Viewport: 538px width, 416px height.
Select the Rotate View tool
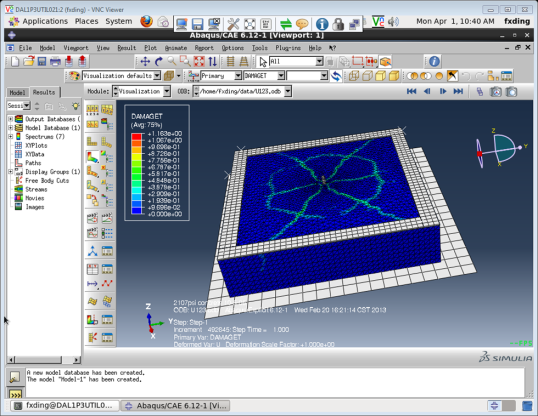[159, 61]
